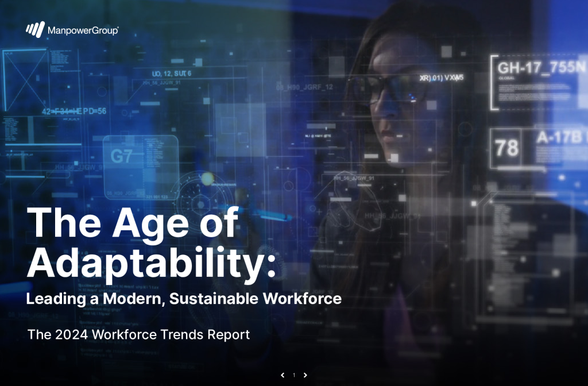This screenshot has height=386, width=588.
Task: Go to the previous page arrow
Action: pyautogui.click(x=283, y=375)
